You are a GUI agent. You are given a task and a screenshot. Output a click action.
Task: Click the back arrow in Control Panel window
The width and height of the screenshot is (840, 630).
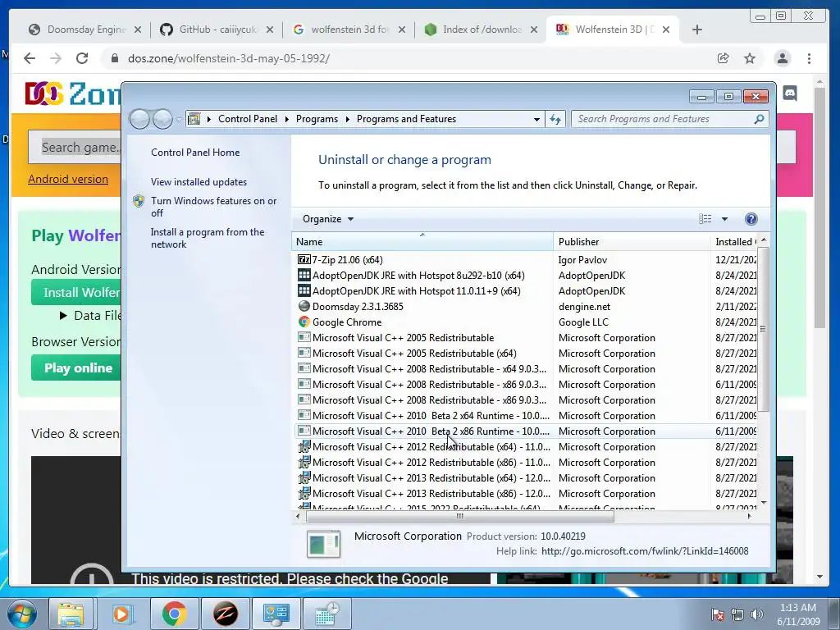(x=139, y=119)
